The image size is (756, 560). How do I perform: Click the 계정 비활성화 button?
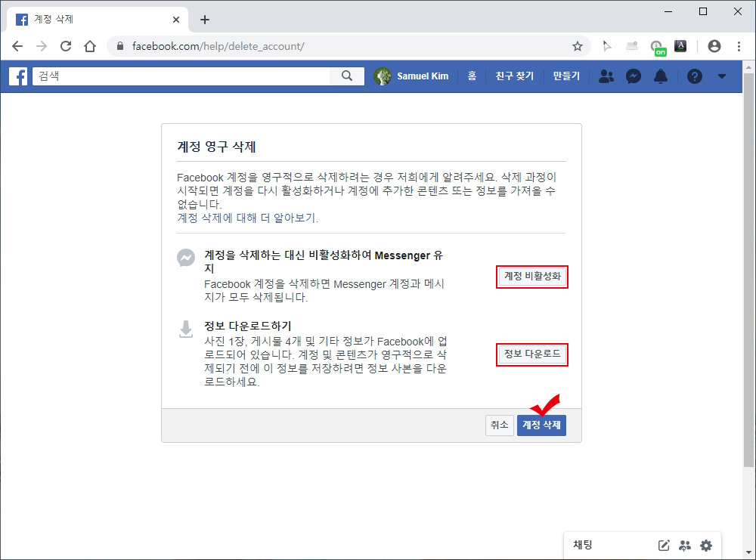[532, 276]
